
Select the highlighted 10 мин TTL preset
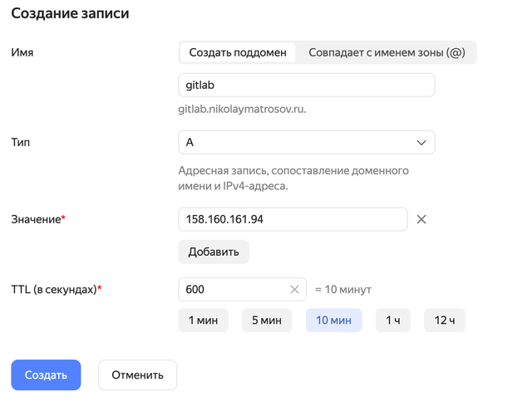coord(334,320)
